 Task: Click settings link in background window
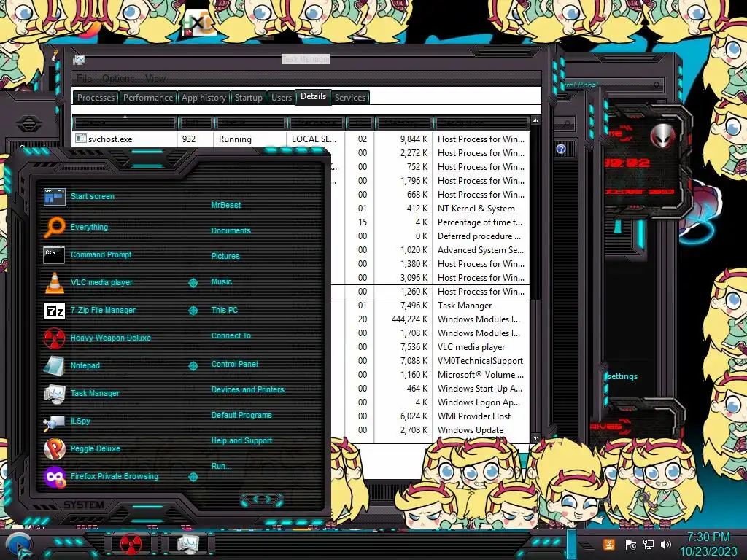tap(622, 376)
